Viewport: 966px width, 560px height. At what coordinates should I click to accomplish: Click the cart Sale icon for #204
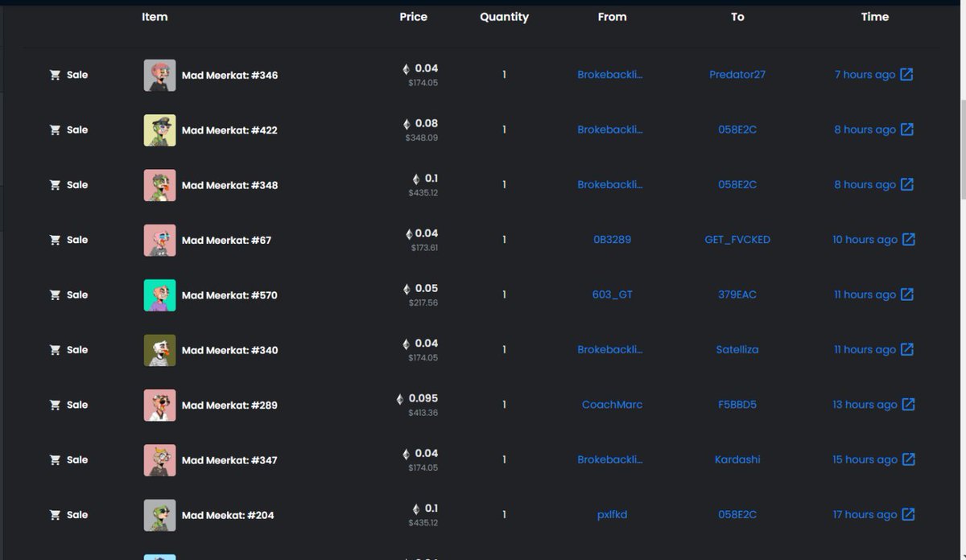[x=55, y=514]
